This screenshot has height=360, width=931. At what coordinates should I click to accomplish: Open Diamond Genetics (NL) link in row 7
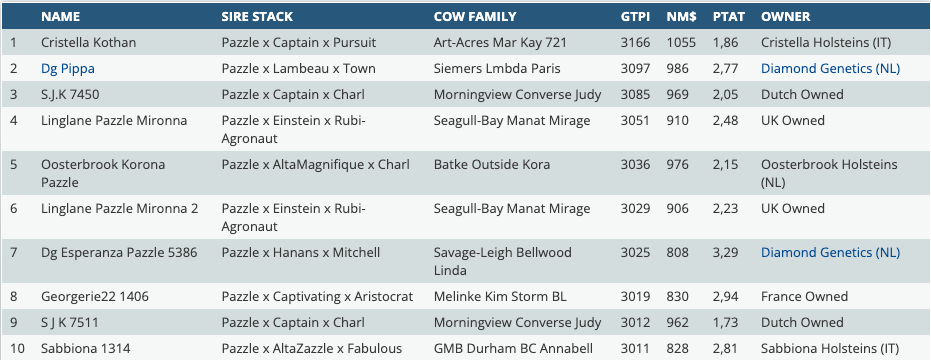830,253
